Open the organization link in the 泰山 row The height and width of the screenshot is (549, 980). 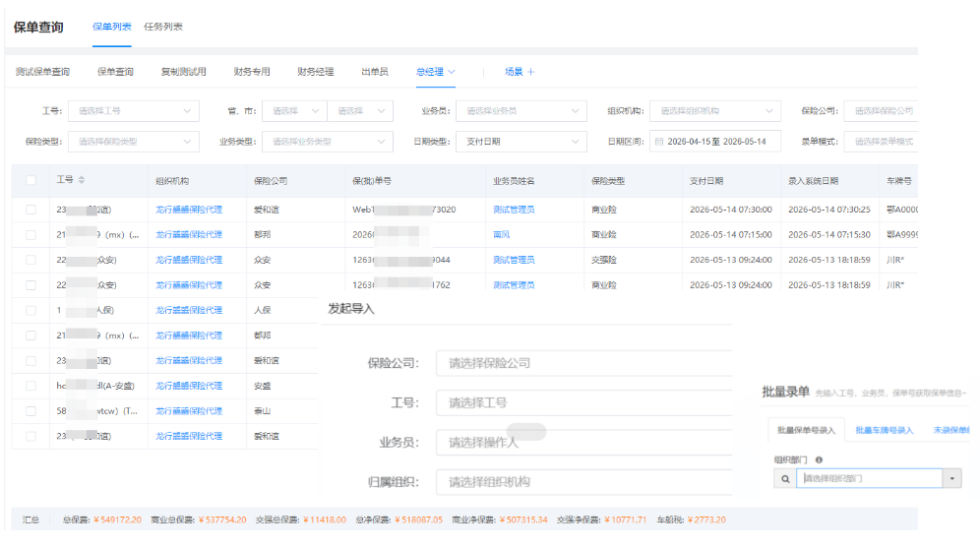[x=189, y=411]
